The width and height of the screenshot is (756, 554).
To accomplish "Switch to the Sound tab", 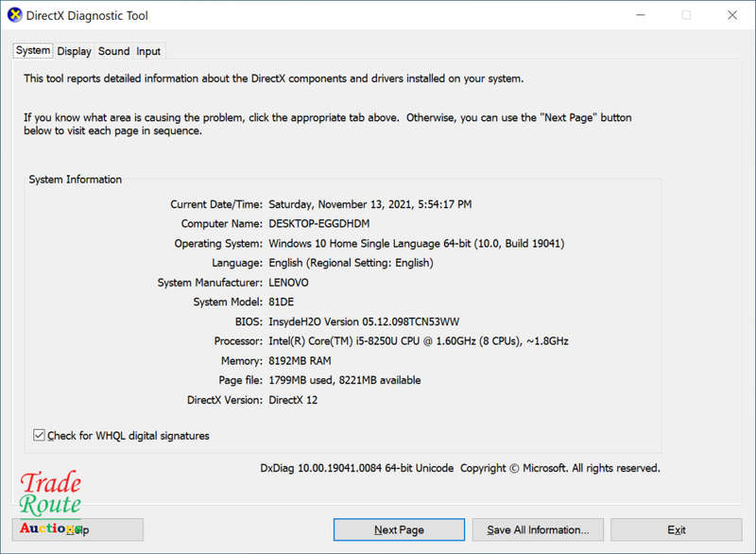I will tap(113, 51).
